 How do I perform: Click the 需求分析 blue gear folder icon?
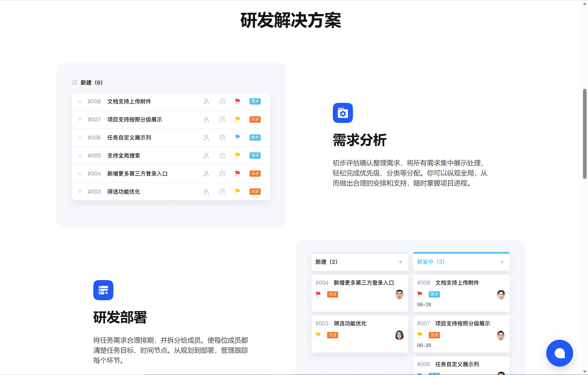coord(343,113)
